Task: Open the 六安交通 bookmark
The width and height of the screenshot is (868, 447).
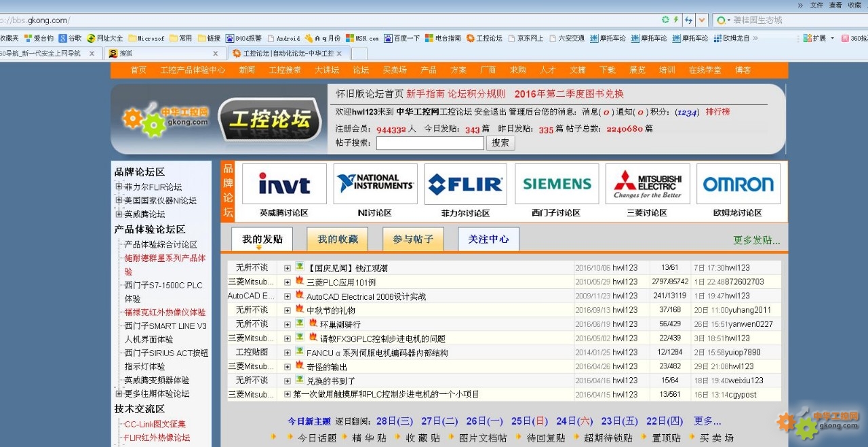Action: [x=567, y=39]
